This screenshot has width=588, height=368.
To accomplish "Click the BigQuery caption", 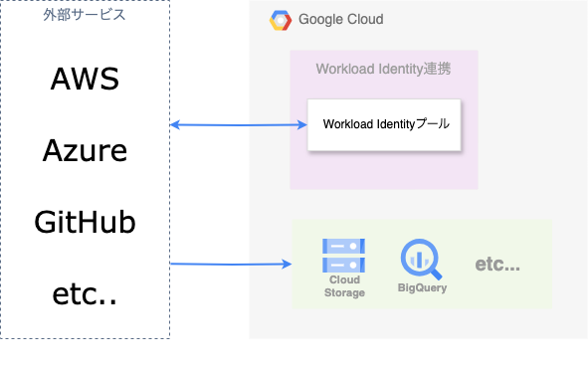I will pyautogui.click(x=422, y=287).
